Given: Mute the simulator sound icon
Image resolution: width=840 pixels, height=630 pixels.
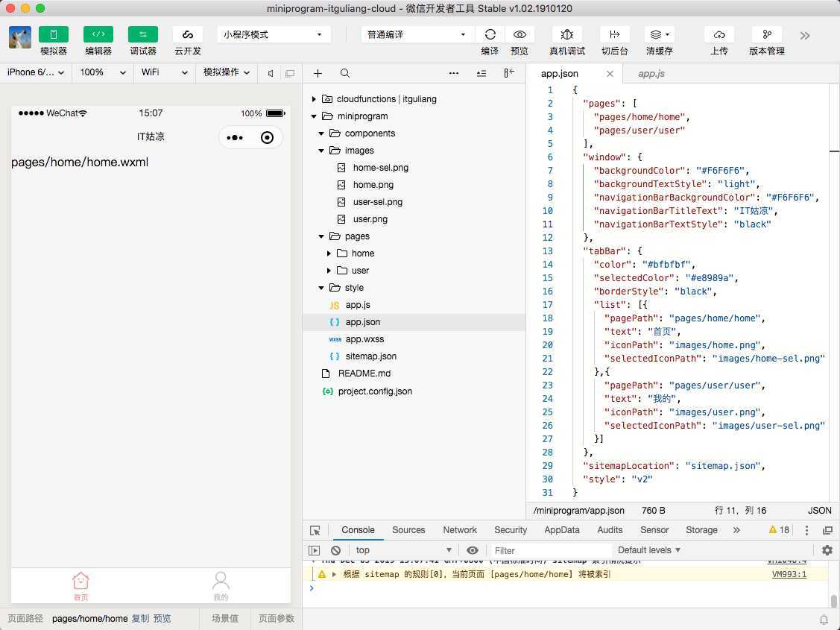Looking at the screenshot, I should (x=271, y=73).
